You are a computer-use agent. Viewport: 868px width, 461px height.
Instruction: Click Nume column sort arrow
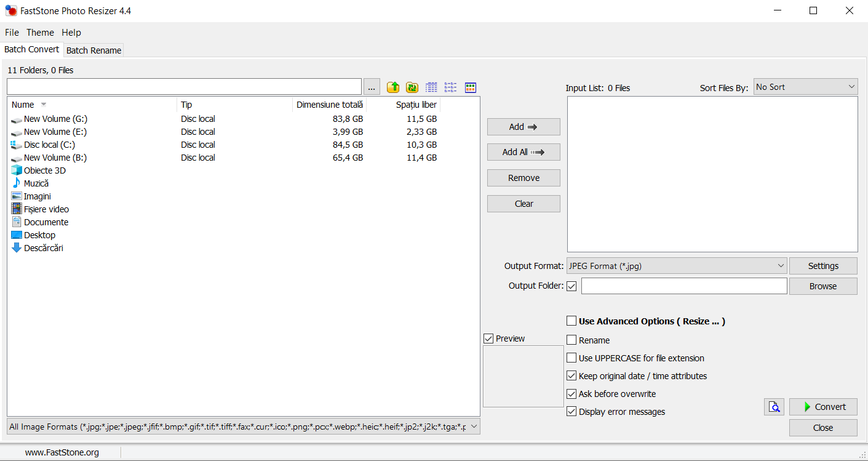(44, 105)
